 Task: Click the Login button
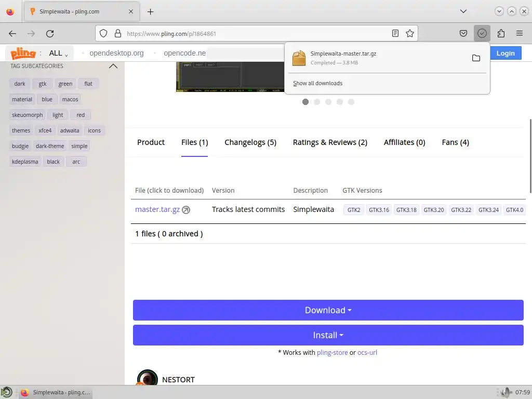coord(506,54)
